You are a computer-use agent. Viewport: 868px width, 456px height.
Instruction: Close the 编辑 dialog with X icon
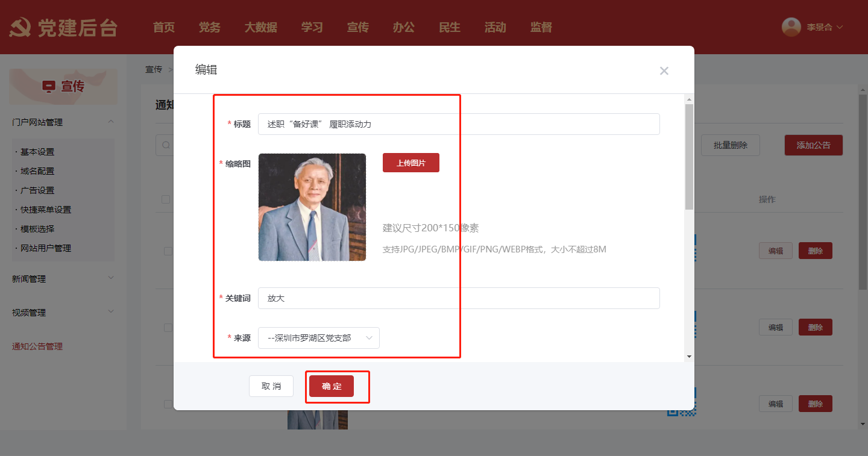tap(664, 71)
